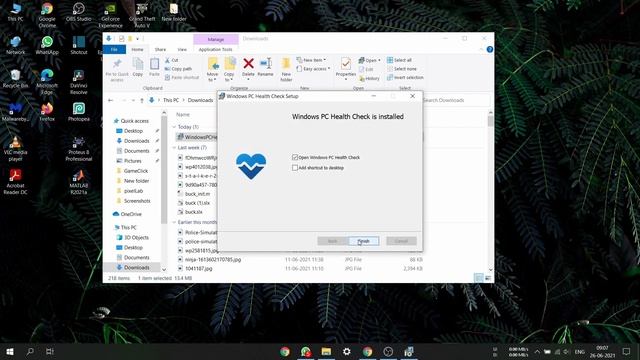Collapse the Earlier this month group
The height and width of the screenshot is (360, 640).
coord(174,222)
